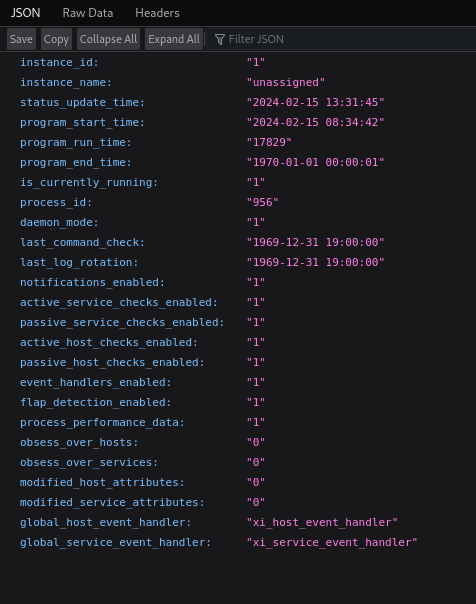Select the status_update_time timestamp value
476x604 pixels.
click(315, 102)
